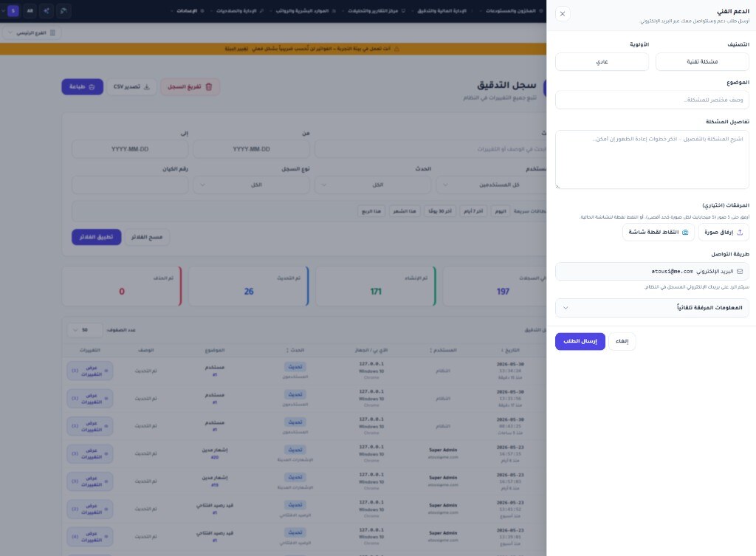The width and height of the screenshot is (756, 556).
Task: Focus the الموضوع subject input field
Action: [x=652, y=100]
